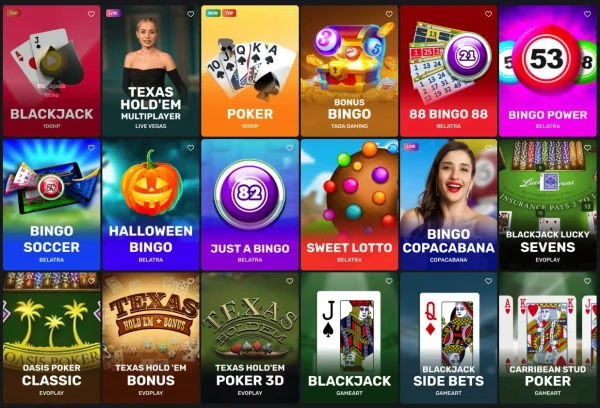Click heart icon on Just a Bingo
The image size is (600, 408).
click(290, 148)
